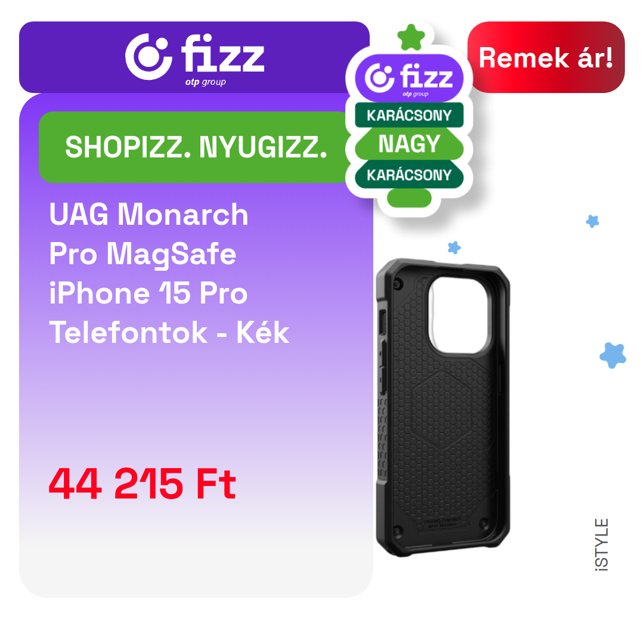Click the green star atop the Christmas tree badge

411,38
